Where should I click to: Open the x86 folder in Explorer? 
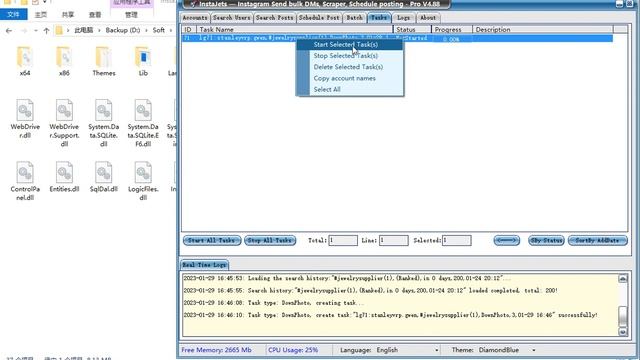(64, 58)
